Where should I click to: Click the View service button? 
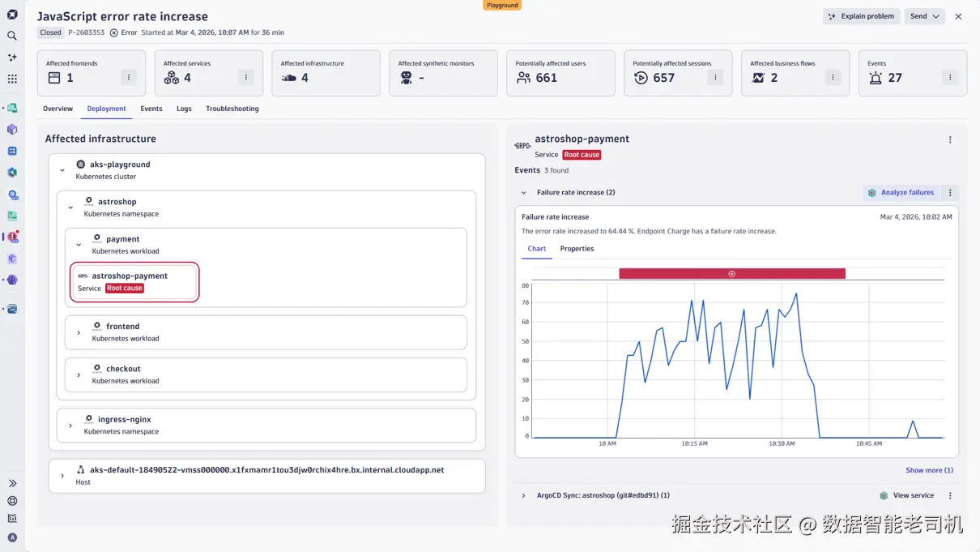coord(906,495)
